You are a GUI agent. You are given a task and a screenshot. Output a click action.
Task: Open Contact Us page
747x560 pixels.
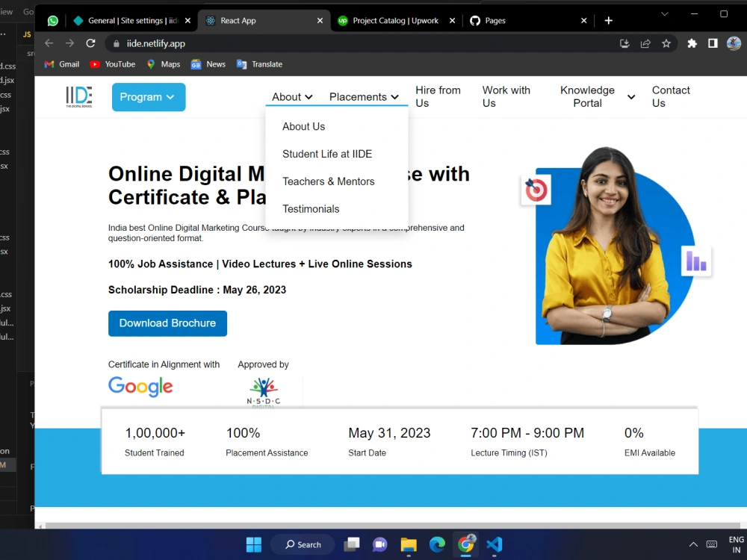671,96
